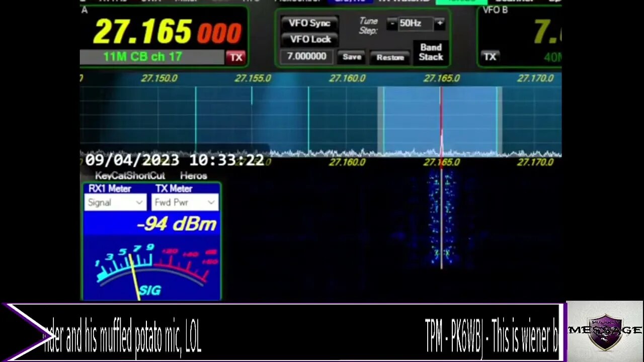644x362 pixels.
Task: Click the Message shield logo thumbnail
Action: coord(605,331)
